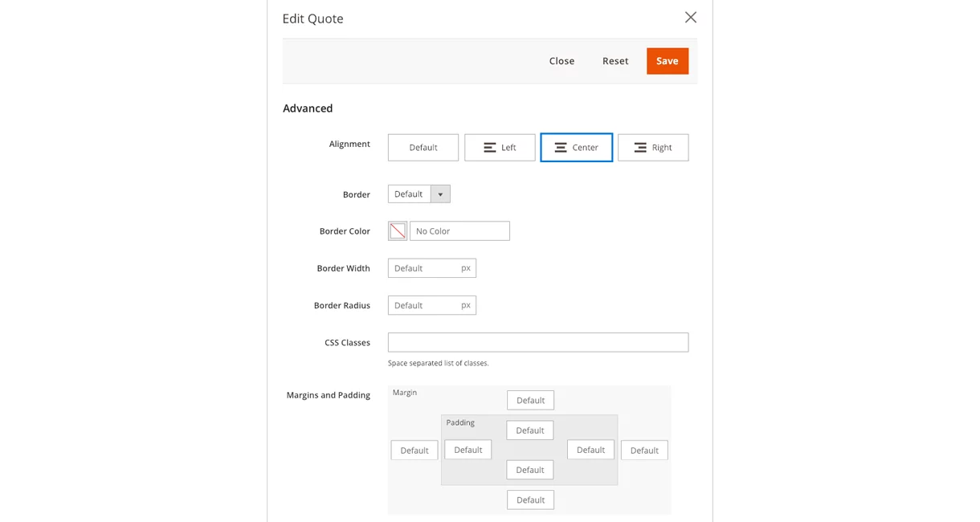Click the "Border Color" label
The image size is (980, 522).
click(x=345, y=231)
